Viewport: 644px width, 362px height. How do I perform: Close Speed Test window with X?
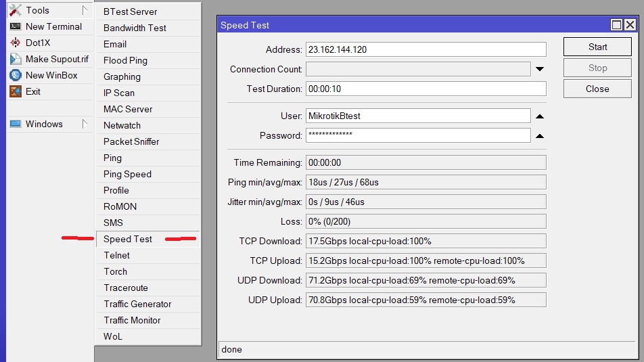click(630, 25)
